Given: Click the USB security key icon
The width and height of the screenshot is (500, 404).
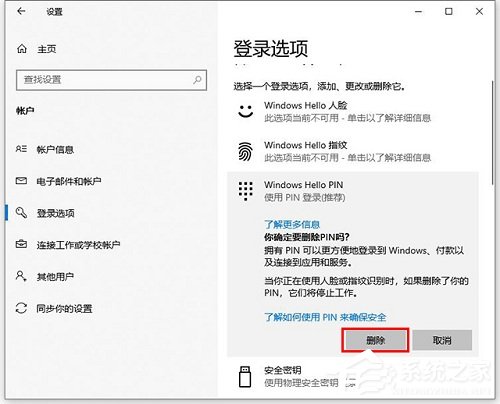Looking at the screenshot, I should (x=245, y=376).
